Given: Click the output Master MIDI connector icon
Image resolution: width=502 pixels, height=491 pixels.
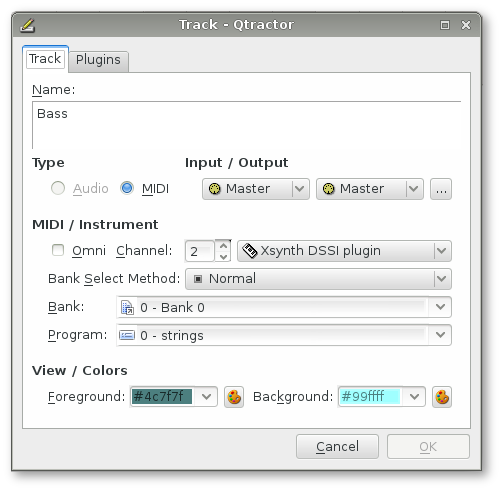Looking at the screenshot, I should click(328, 189).
